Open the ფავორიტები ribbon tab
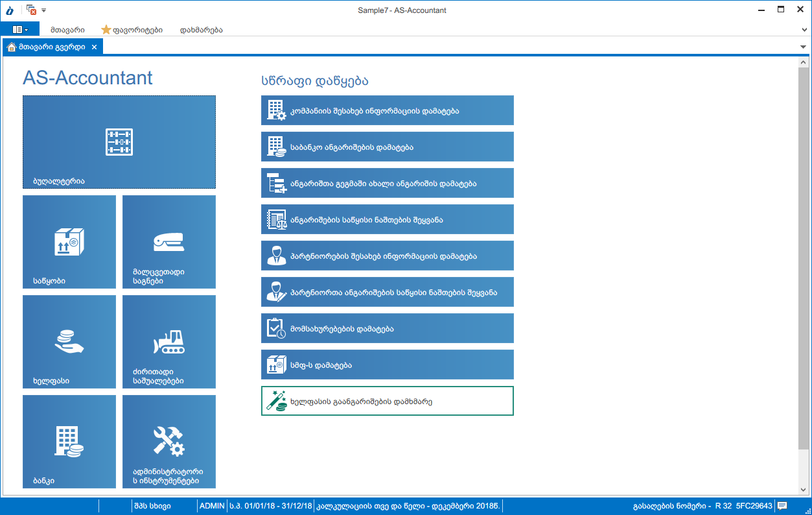Screen dimensions: 812x515 pyautogui.click(x=132, y=29)
